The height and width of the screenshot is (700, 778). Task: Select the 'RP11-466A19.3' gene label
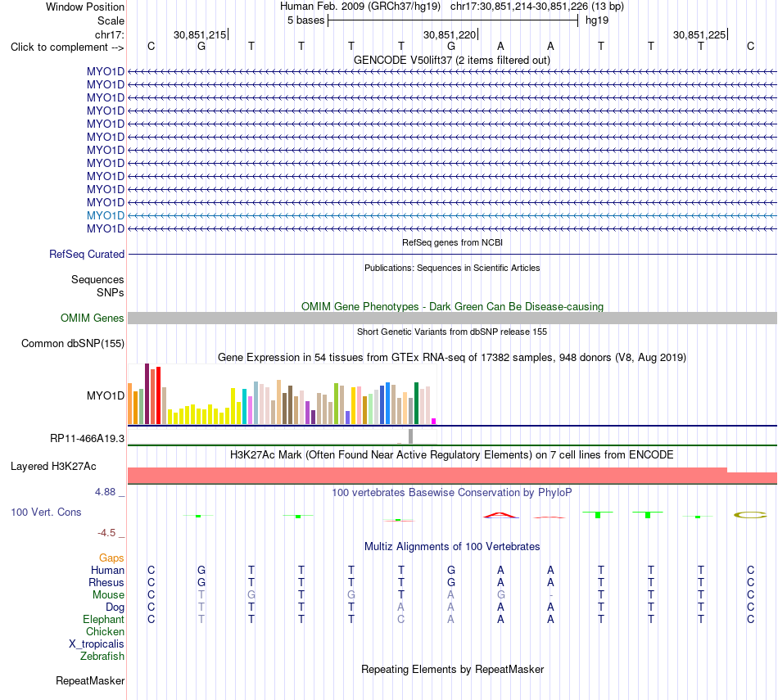[x=87, y=438]
